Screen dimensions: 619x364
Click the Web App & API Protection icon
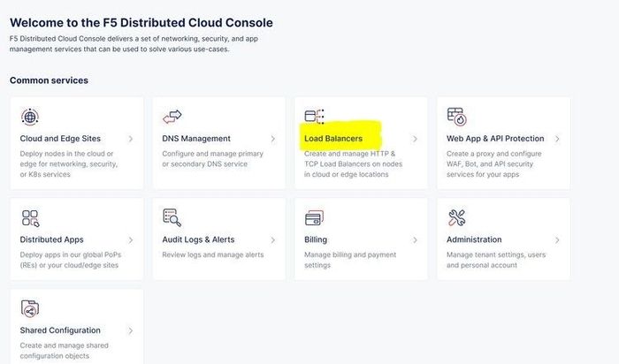coord(456,117)
